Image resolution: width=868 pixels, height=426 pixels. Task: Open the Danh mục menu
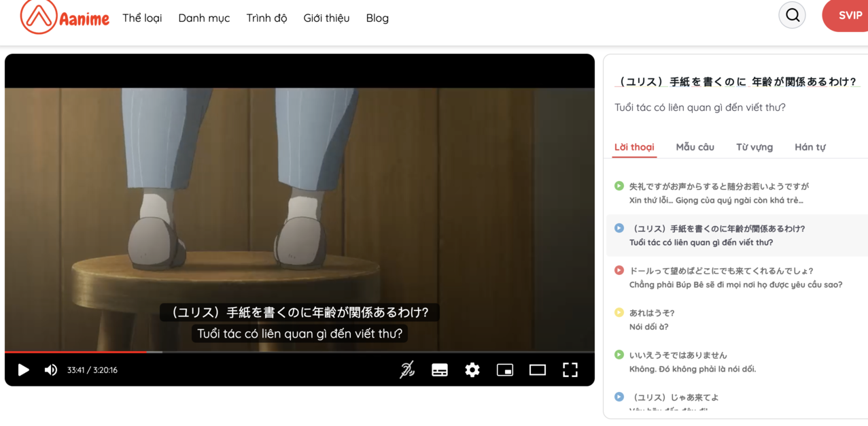pos(204,18)
